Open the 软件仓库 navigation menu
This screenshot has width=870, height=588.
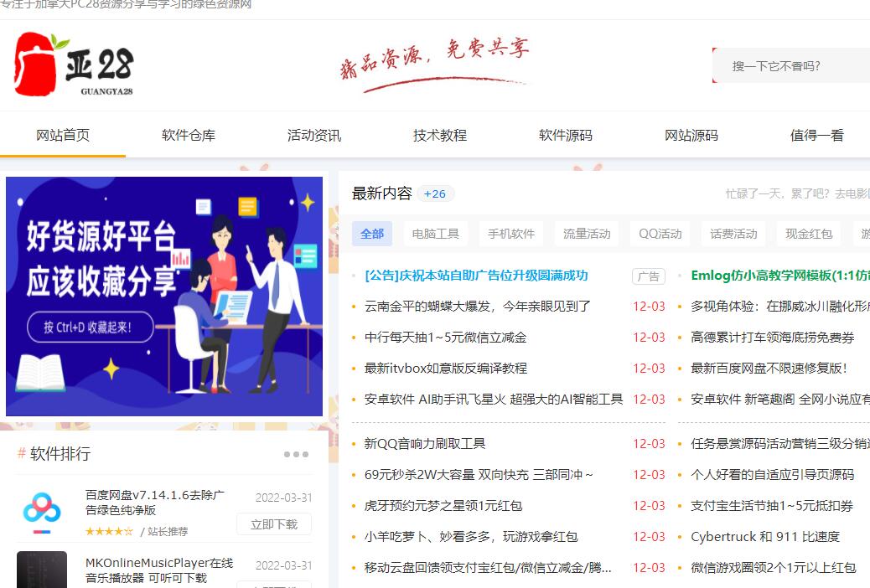189,136
